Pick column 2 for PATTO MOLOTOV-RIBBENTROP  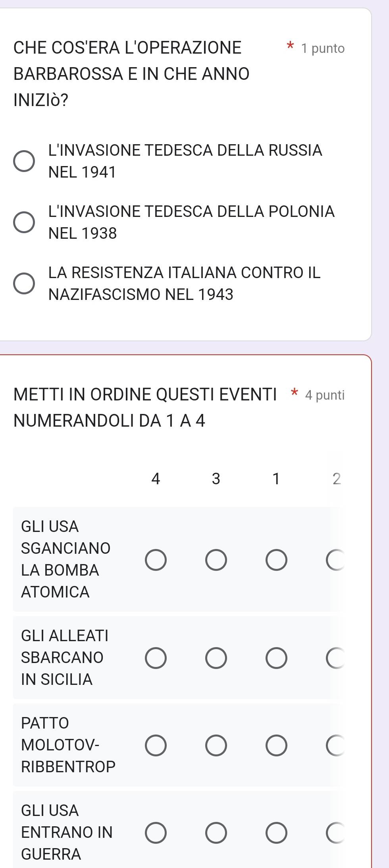point(336,745)
